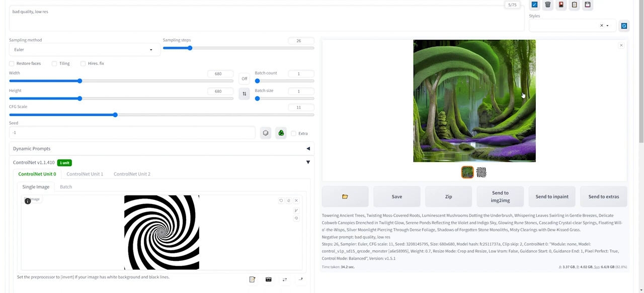Click the green recycle reuse-seed icon

(x=281, y=133)
